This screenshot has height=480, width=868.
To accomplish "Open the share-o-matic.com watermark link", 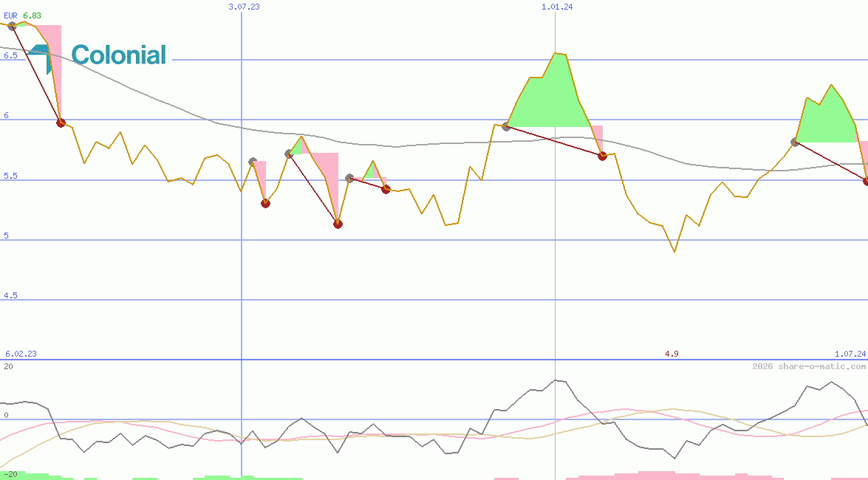I will [x=808, y=366].
